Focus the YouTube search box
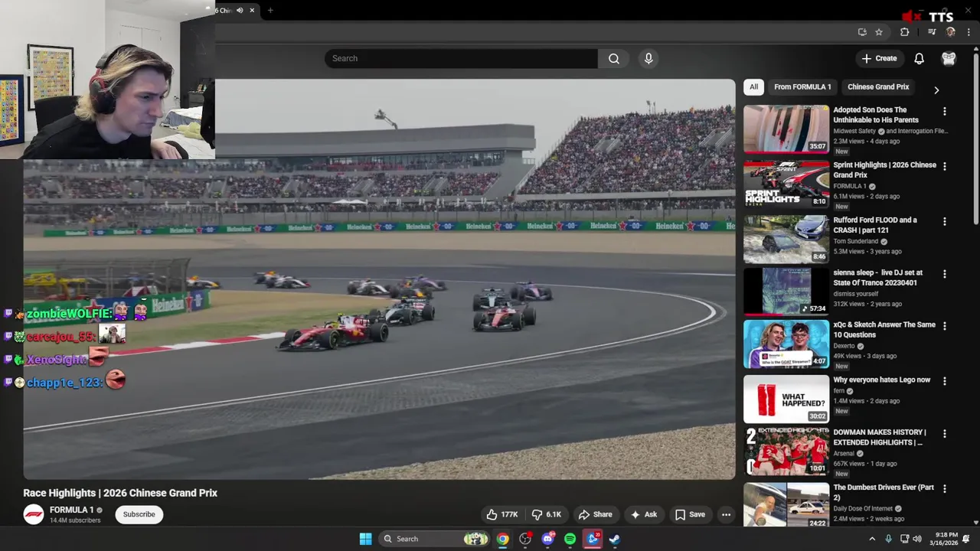The width and height of the screenshot is (980, 551). point(461,58)
